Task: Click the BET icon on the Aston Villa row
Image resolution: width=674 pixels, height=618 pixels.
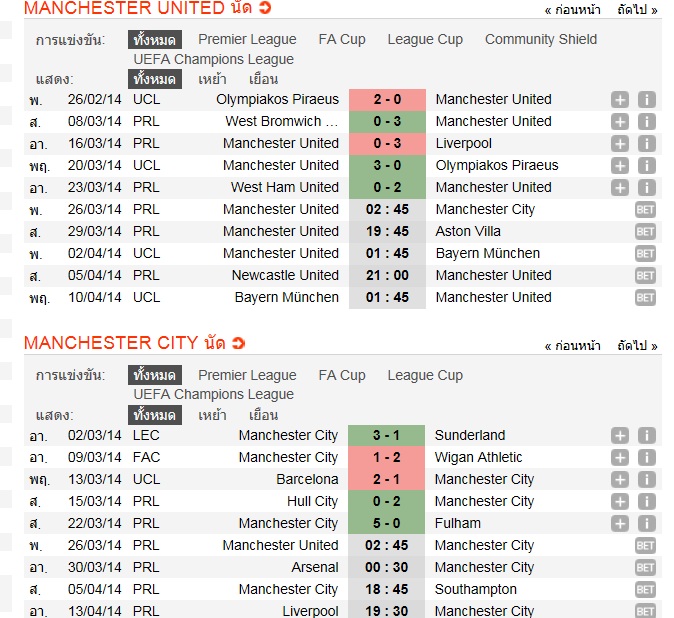Action: click(645, 231)
